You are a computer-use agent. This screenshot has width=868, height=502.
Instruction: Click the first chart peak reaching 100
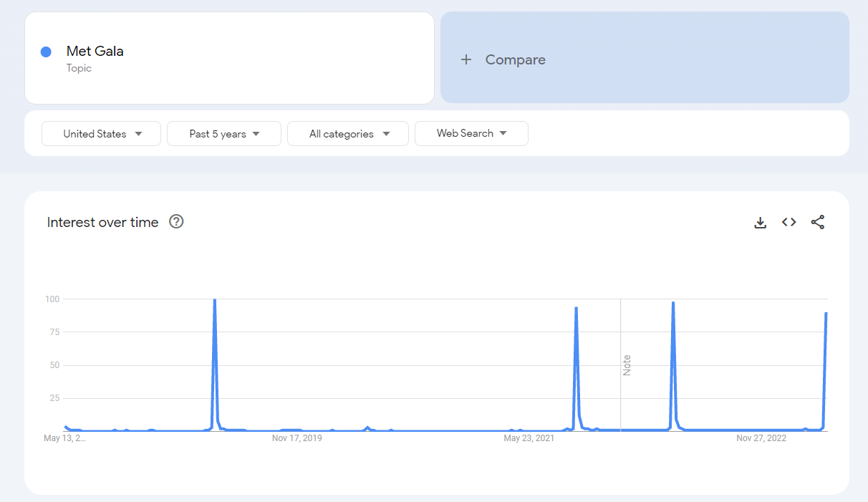[x=215, y=300]
